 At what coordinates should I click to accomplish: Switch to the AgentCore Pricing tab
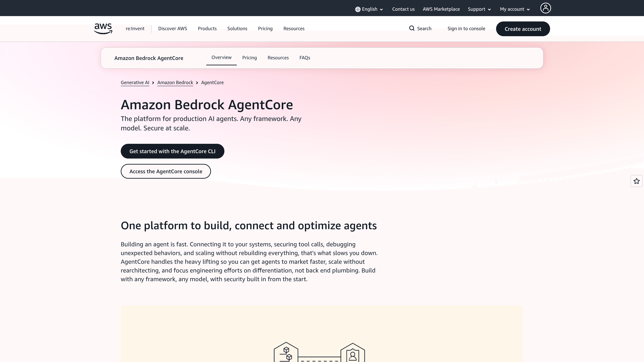pyautogui.click(x=249, y=58)
